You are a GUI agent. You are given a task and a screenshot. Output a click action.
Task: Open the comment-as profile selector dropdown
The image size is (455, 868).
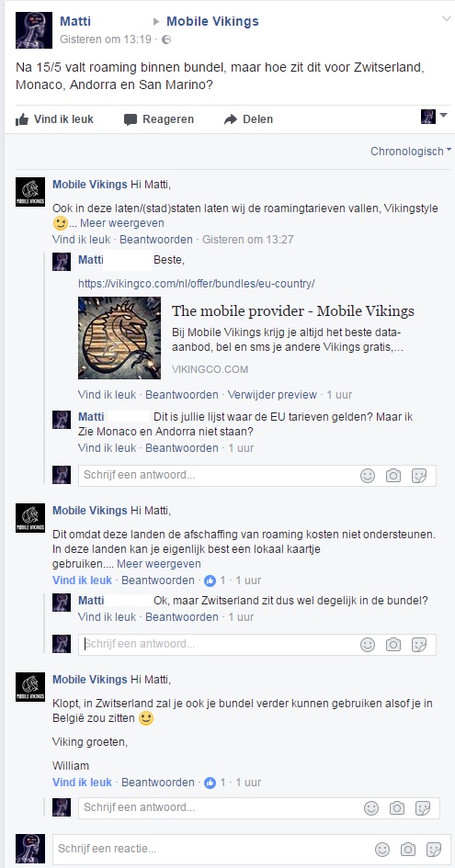coord(434,117)
